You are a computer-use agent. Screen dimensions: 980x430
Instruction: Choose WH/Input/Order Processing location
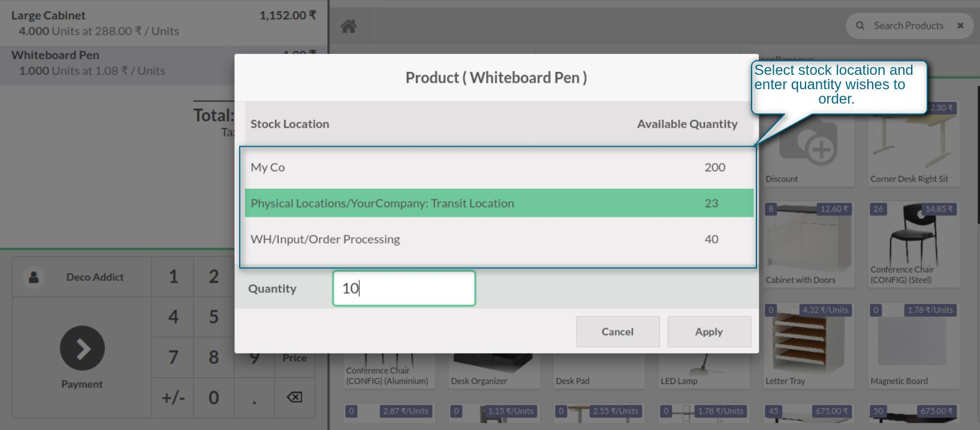499,240
